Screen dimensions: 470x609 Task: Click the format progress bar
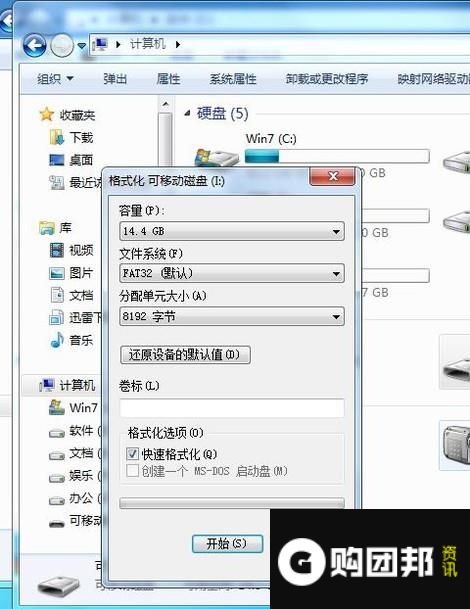[232, 503]
